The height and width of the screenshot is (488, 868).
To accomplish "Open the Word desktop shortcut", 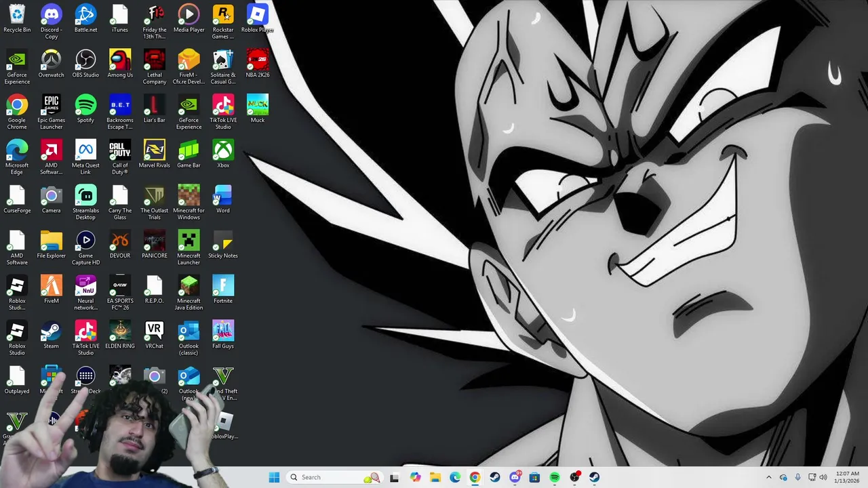I will click(223, 199).
